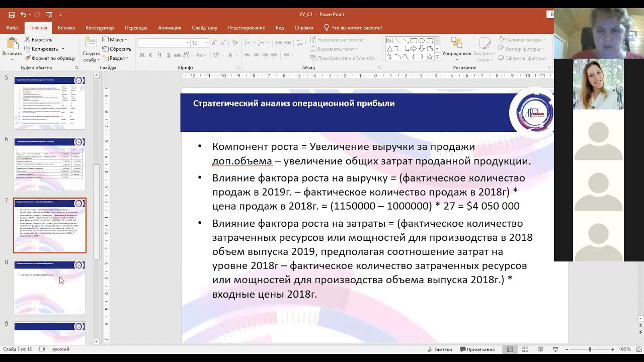
Task: Click Примечания comments button in status bar
Action: click(x=477, y=349)
